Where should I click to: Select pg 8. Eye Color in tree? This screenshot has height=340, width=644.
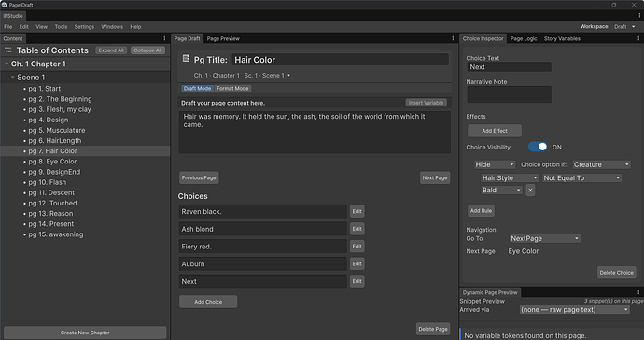85,162
